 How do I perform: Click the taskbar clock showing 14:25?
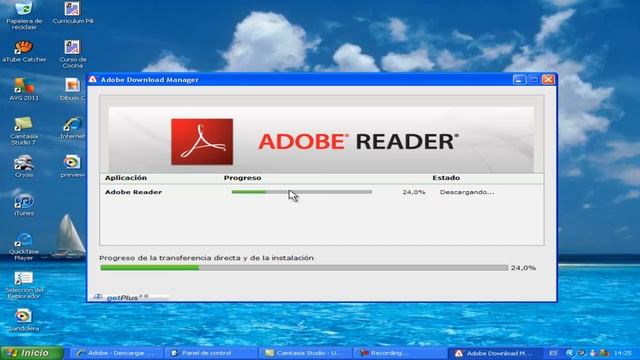point(622,353)
